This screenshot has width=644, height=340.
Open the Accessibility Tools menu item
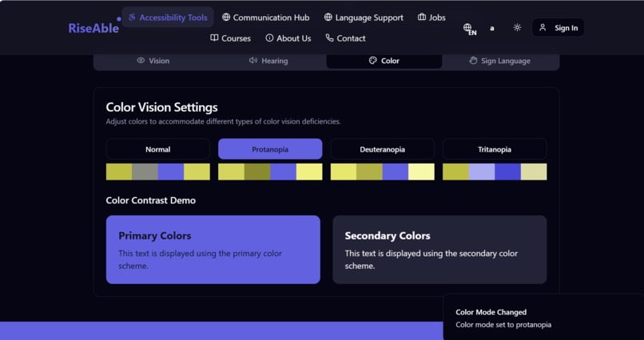(x=168, y=18)
